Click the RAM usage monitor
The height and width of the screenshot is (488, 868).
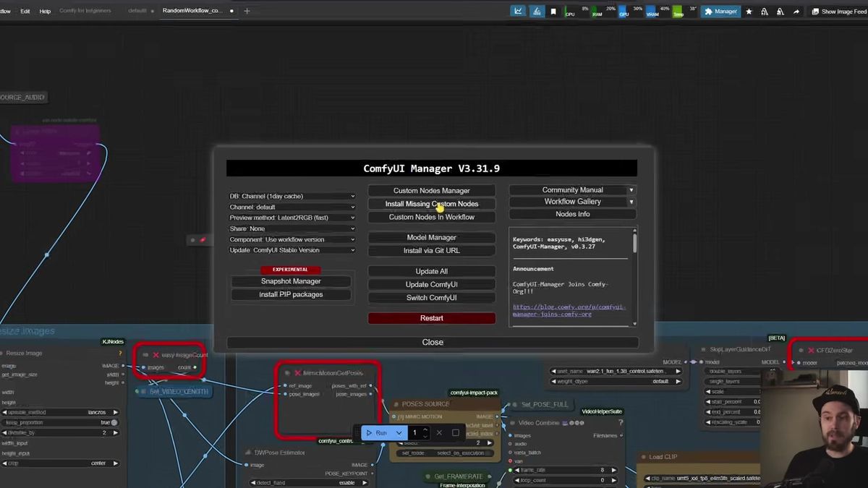(603, 12)
